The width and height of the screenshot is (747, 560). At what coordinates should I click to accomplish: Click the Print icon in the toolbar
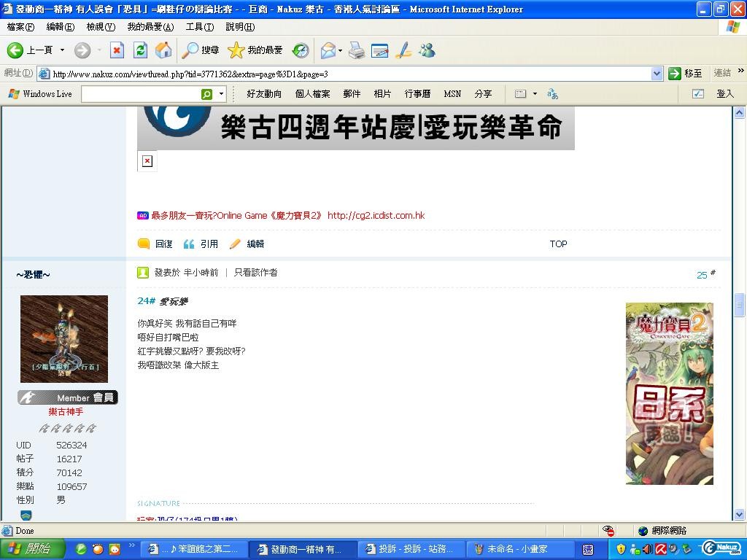point(356,50)
